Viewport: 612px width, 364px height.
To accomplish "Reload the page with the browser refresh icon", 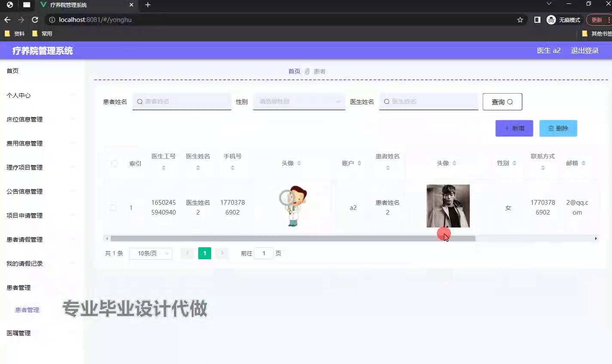I will point(35,20).
